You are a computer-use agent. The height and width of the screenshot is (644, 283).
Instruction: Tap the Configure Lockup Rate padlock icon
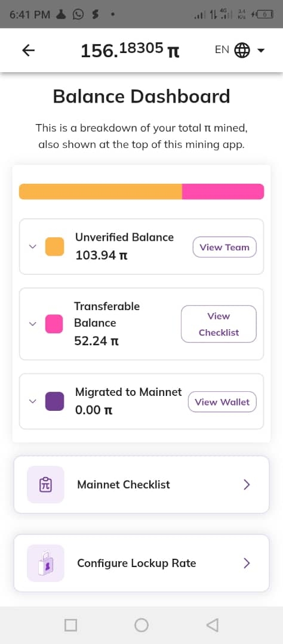[45, 563]
